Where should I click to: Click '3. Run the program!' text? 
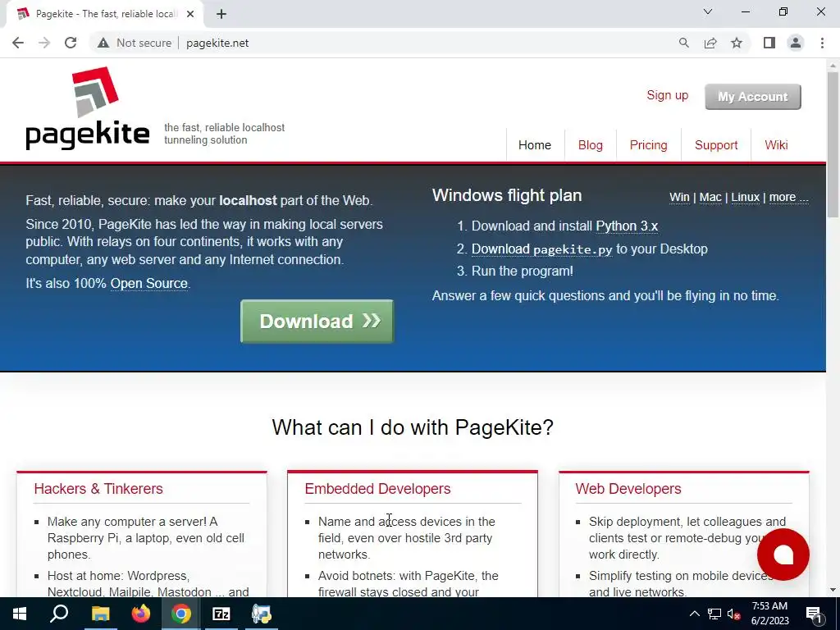point(515,271)
